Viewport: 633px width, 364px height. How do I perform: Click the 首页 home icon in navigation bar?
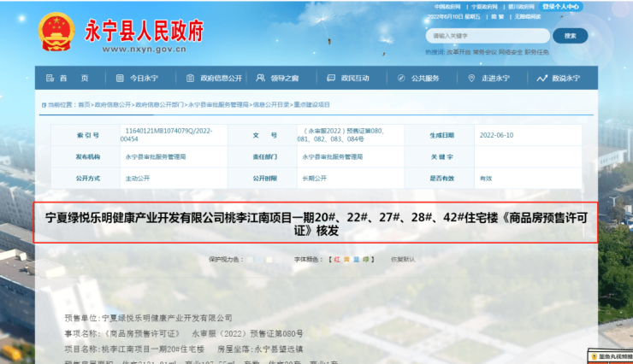(x=50, y=79)
